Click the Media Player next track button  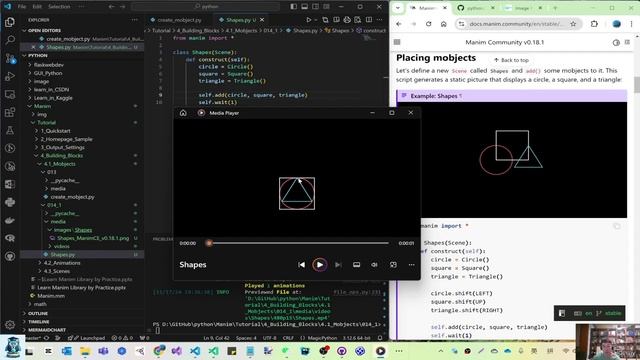click(x=338, y=264)
